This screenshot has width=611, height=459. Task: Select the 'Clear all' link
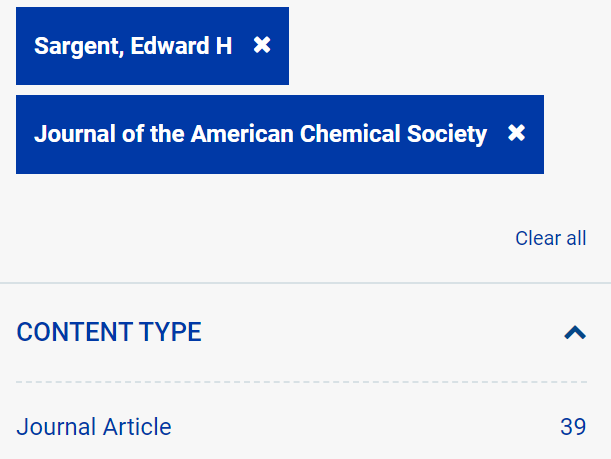[551, 238]
